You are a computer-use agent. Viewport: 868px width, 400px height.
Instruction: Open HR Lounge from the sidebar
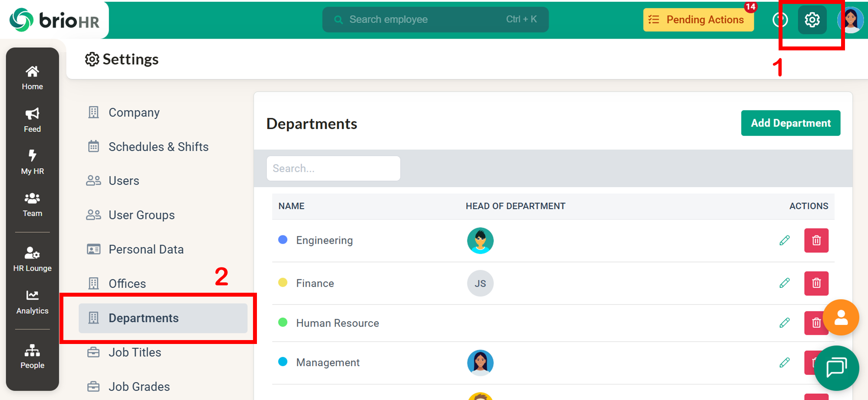point(33,259)
